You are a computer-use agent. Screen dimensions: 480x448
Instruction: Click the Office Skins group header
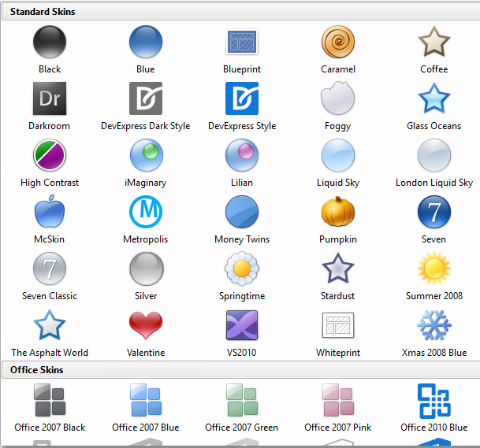coord(240,370)
